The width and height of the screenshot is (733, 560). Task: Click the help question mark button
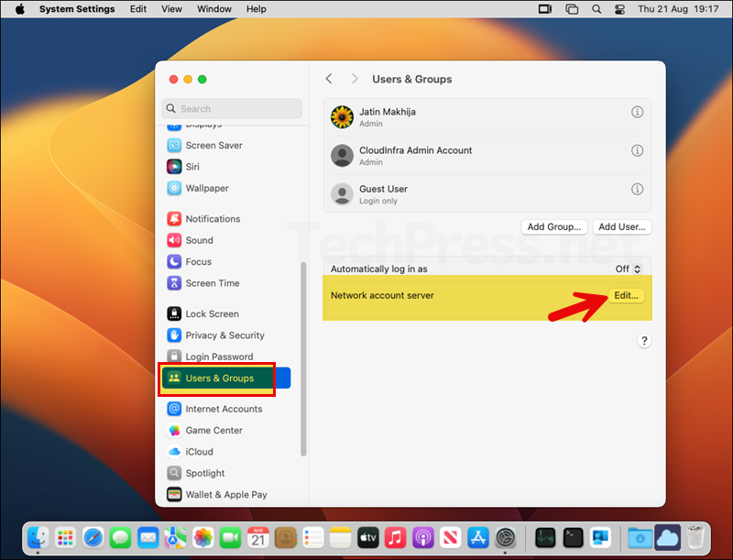644,341
